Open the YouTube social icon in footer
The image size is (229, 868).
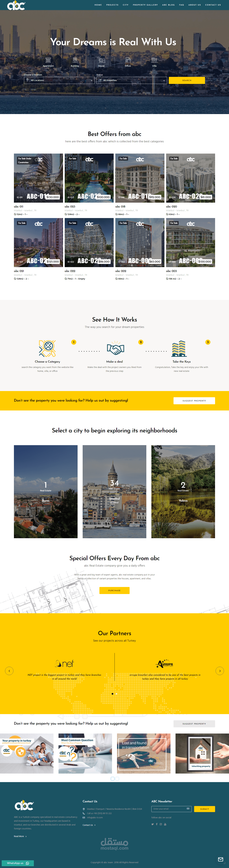pos(165,824)
